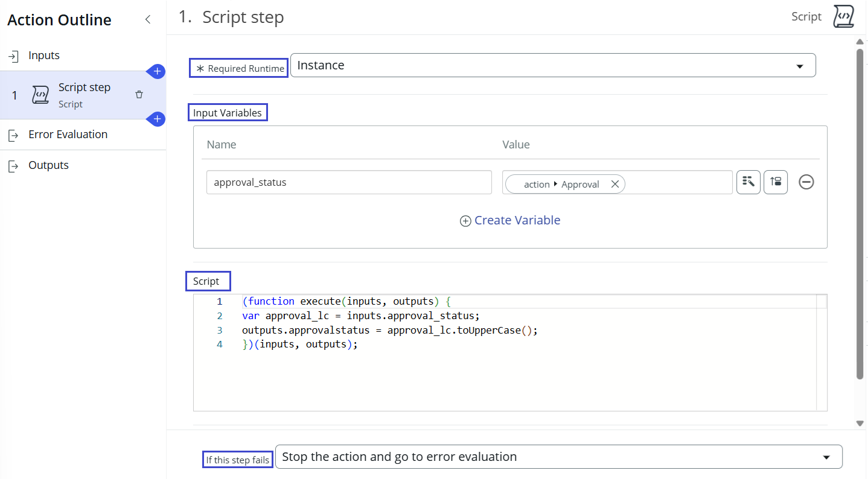Screen dimensions: 868x479
Task: Open transform function for approval_status value
Action: [x=776, y=182]
